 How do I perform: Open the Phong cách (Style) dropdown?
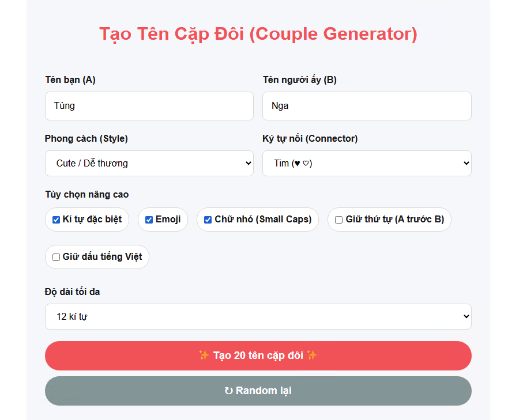pos(149,163)
